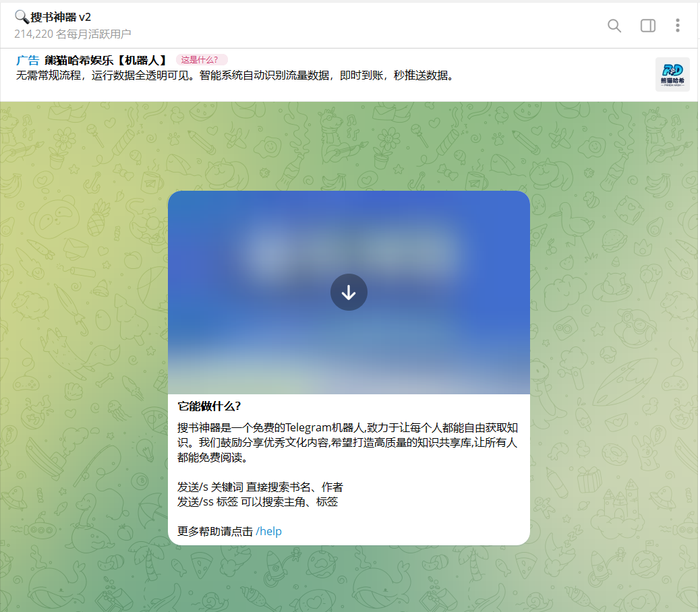Open the search in chat magnifier icon

coord(614,26)
